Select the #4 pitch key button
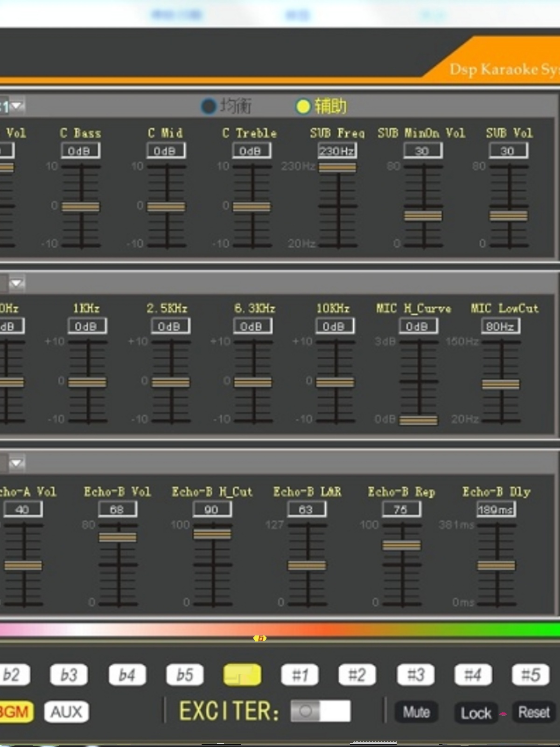This screenshot has width=560, height=747. click(x=473, y=675)
